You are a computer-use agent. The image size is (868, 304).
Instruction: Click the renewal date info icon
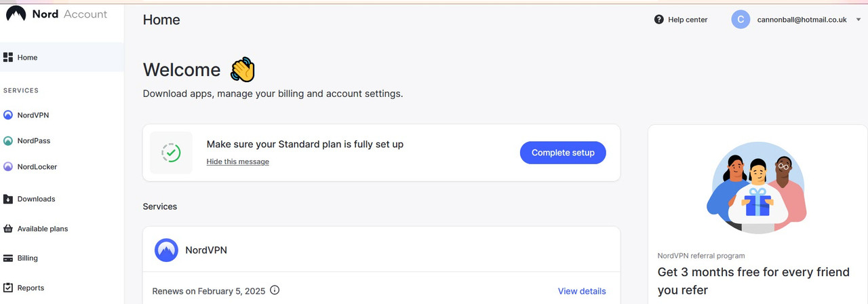tap(275, 290)
